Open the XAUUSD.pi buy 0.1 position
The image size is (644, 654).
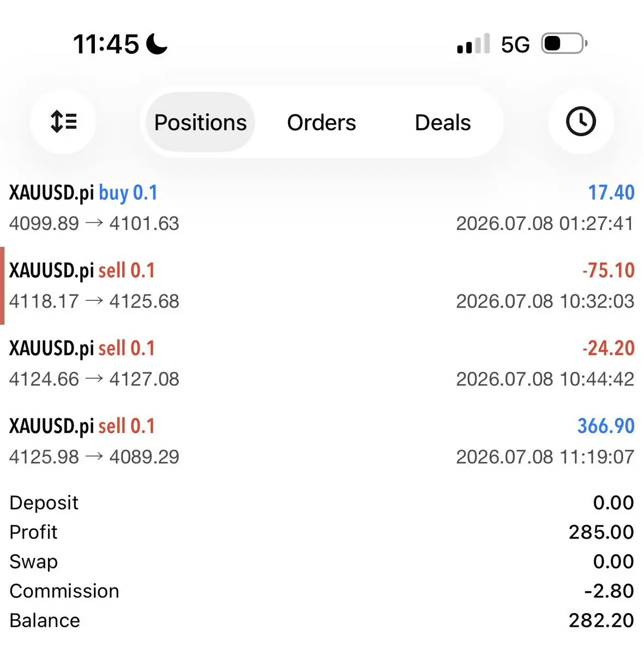322,208
